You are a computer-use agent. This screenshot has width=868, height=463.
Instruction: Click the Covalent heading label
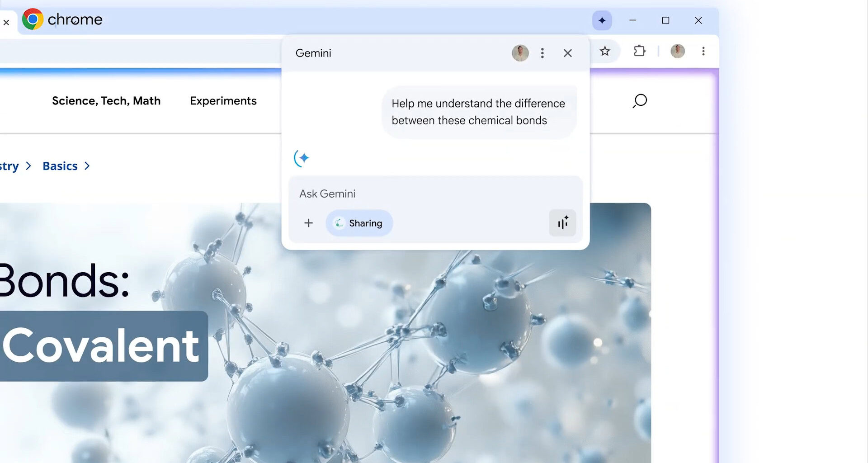click(100, 346)
